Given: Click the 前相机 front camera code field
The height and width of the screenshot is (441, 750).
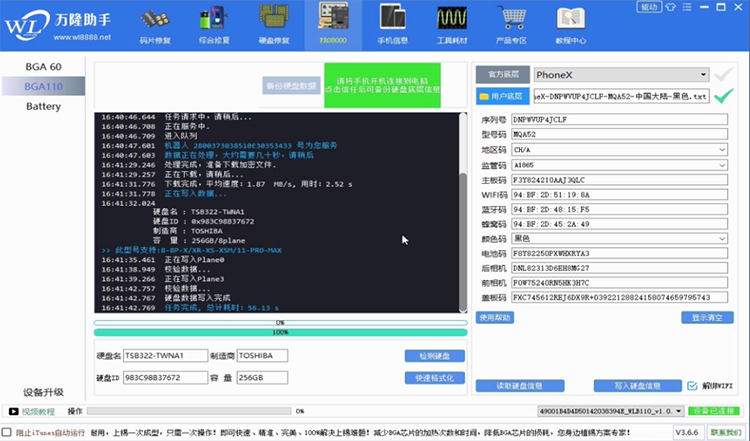Looking at the screenshot, I should 619,283.
